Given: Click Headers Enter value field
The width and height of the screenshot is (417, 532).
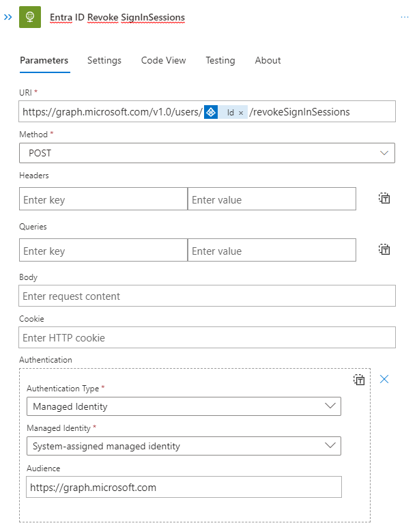Looking at the screenshot, I should pos(272,199).
